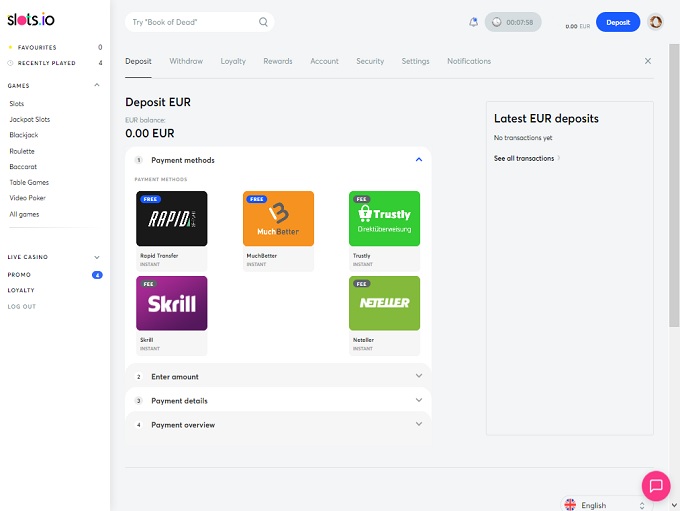Click the search magnifier icon
680x511 pixels.
pos(263,22)
